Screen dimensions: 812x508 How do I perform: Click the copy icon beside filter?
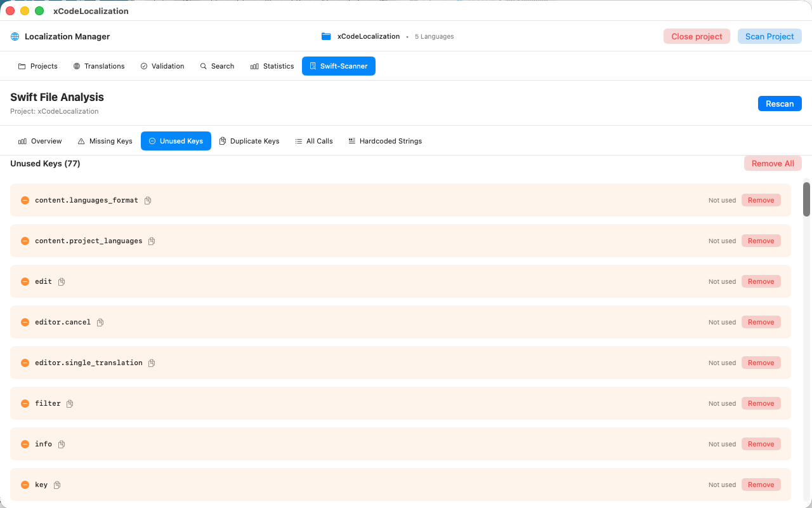[x=70, y=403]
